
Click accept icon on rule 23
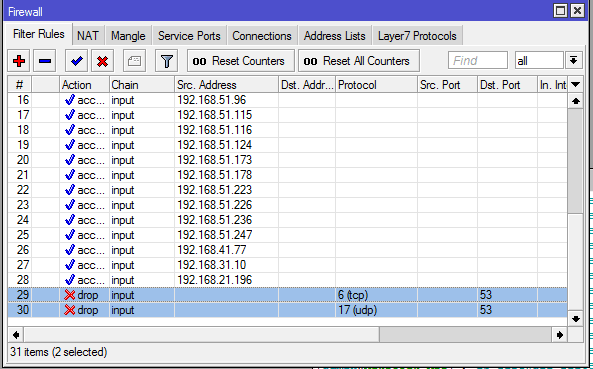pyautogui.click(x=70, y=205)
